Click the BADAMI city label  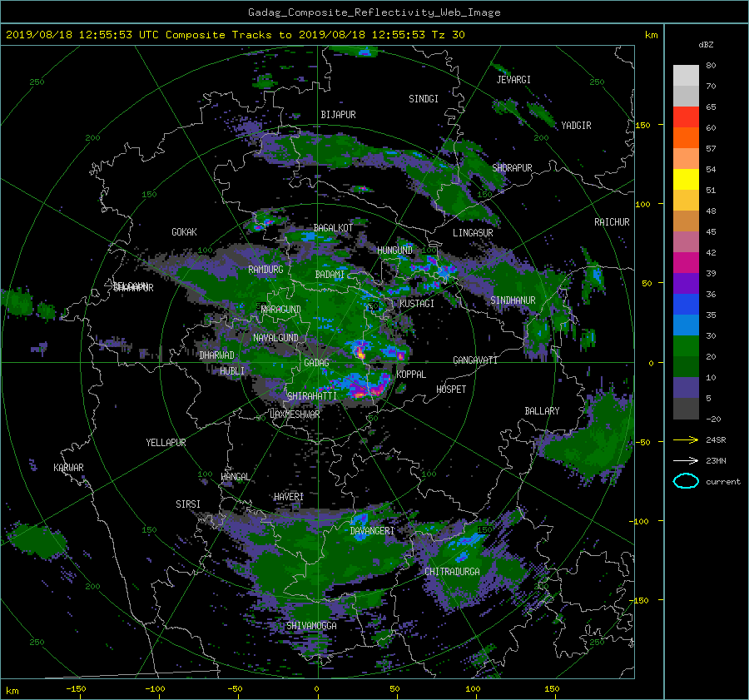tap(330, 275)
